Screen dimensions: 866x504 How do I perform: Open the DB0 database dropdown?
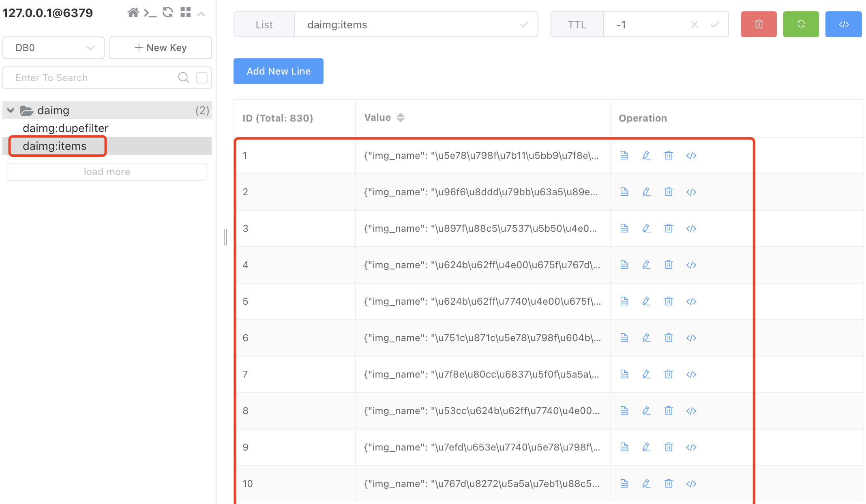54,48
